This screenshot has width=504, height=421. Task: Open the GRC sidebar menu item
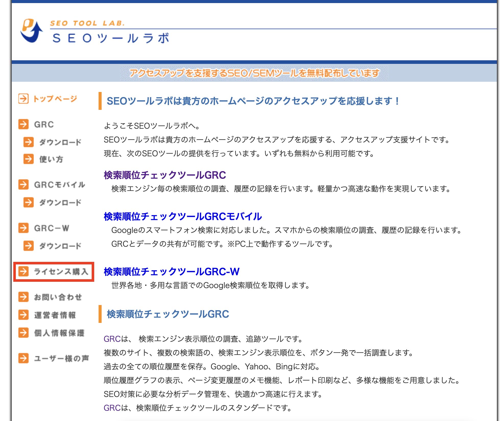[44, 124]
